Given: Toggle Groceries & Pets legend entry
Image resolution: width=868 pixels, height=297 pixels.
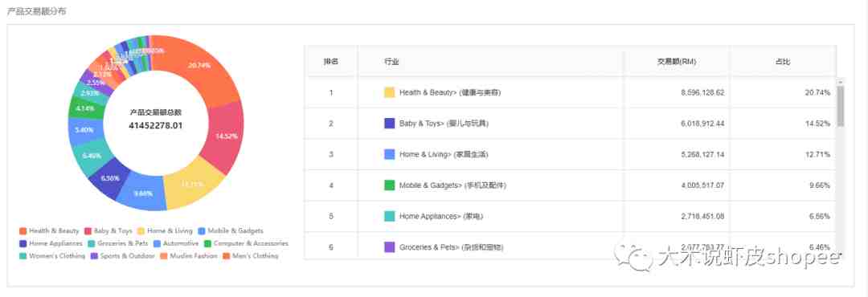Looking at the screenshot, I should pos(118,243).
